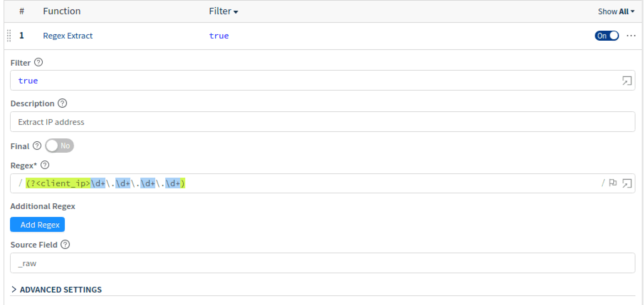Click the expand icon at the Regex field
This screenshot has height=305, width=644.
627,183
